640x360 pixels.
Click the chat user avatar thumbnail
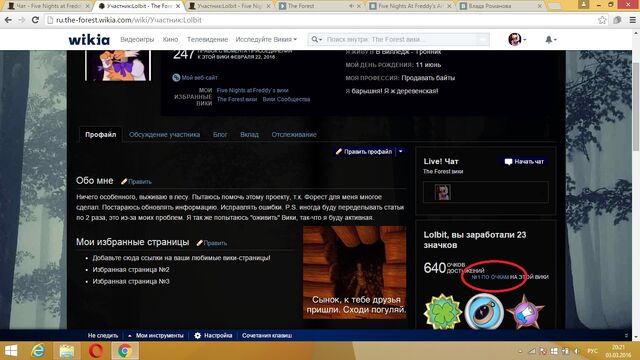[442, 192]
